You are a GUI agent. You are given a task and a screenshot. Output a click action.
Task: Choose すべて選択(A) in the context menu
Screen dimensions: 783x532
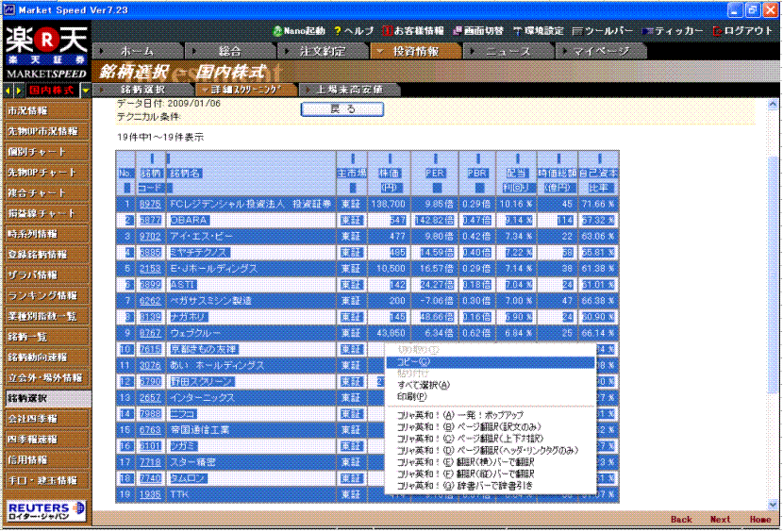[490, 385]
